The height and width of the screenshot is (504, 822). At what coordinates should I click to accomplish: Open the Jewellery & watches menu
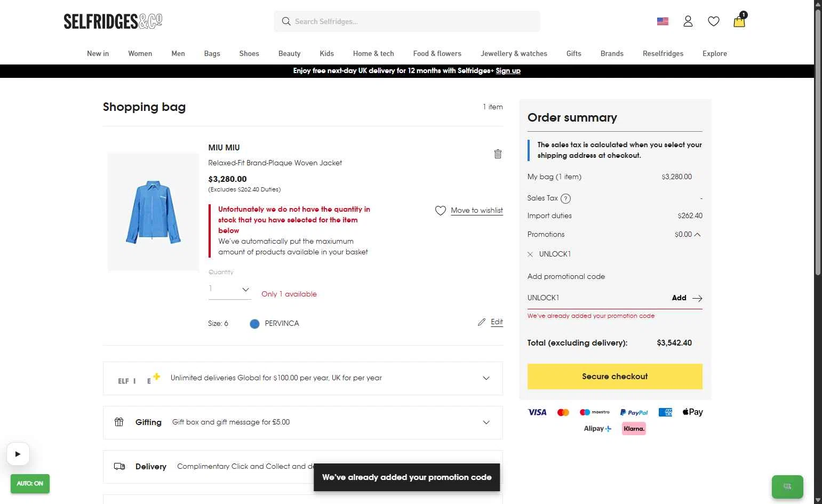point(514,53)
